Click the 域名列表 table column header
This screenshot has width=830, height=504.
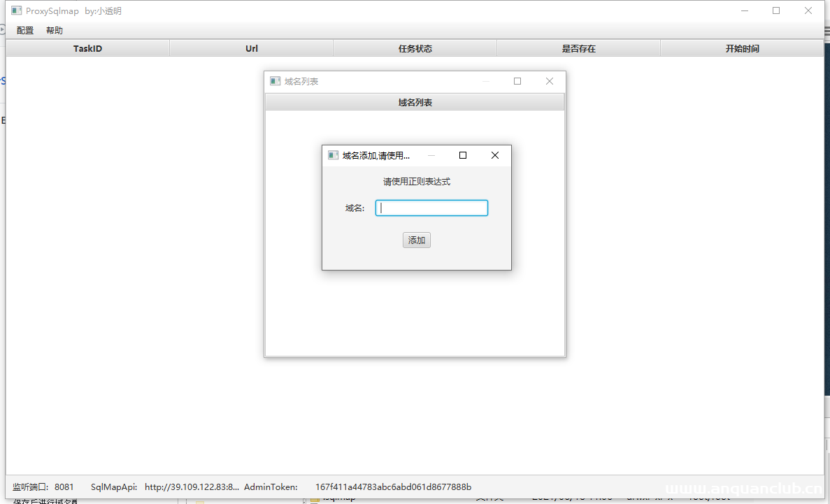tap(415, 103)
